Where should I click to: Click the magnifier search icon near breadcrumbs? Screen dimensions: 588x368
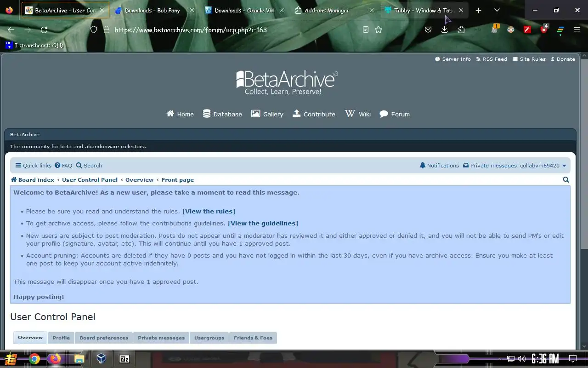pos(566,180)
